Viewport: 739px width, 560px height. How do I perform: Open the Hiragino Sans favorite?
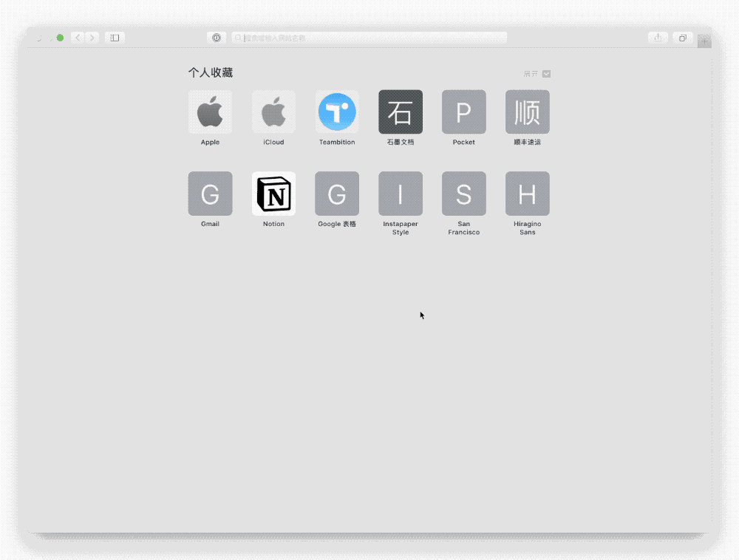tap(528, 194)
